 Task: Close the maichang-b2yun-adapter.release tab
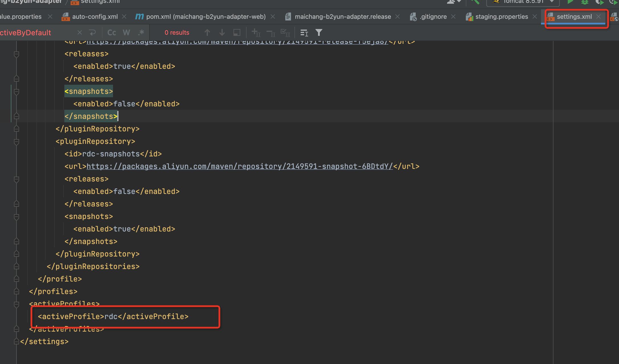pyautogui.click(x=397, y=17)
